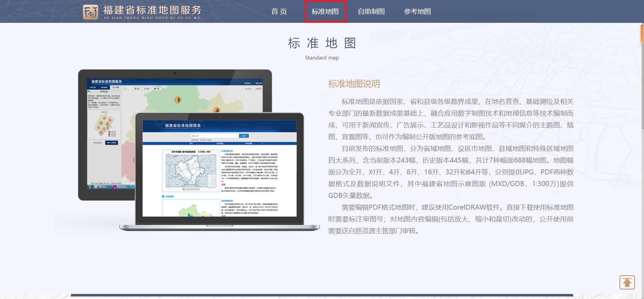Go to the 参考地图 menu item
The height and width of the screenshot is (299, 644).
[418, 11]
